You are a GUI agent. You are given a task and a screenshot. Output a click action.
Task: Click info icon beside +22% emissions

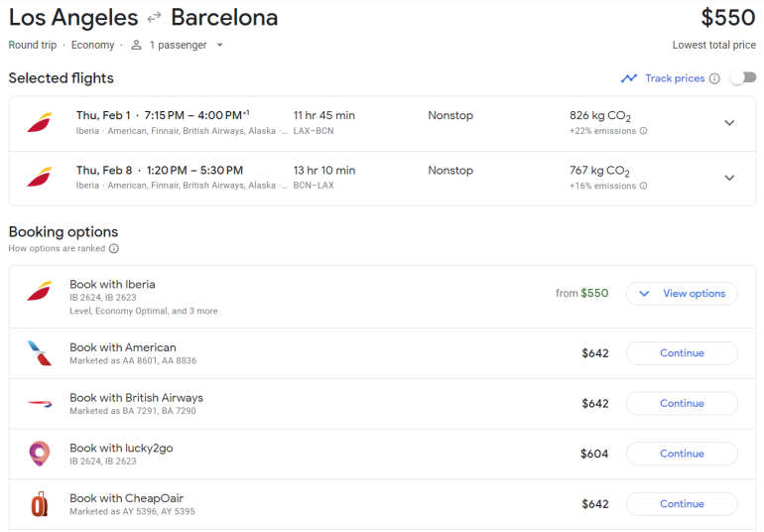pos(643,131)
